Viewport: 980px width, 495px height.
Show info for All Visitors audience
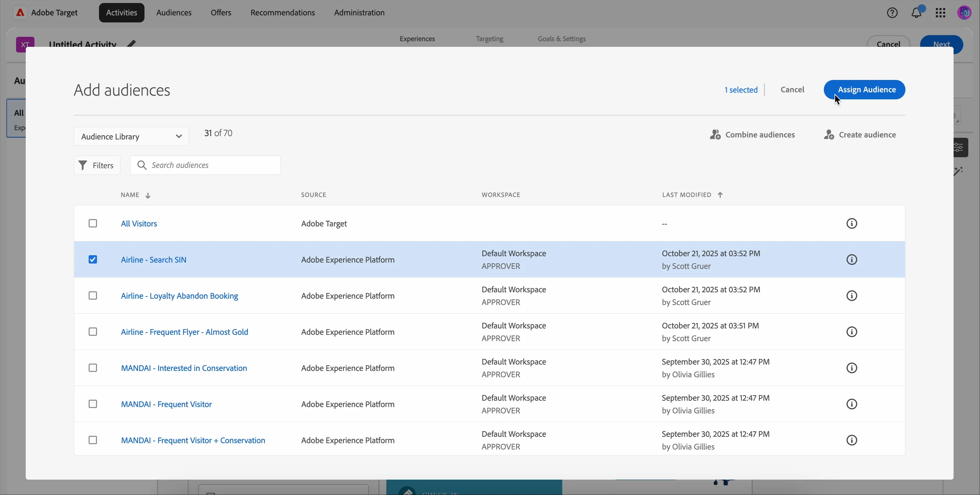852,223
